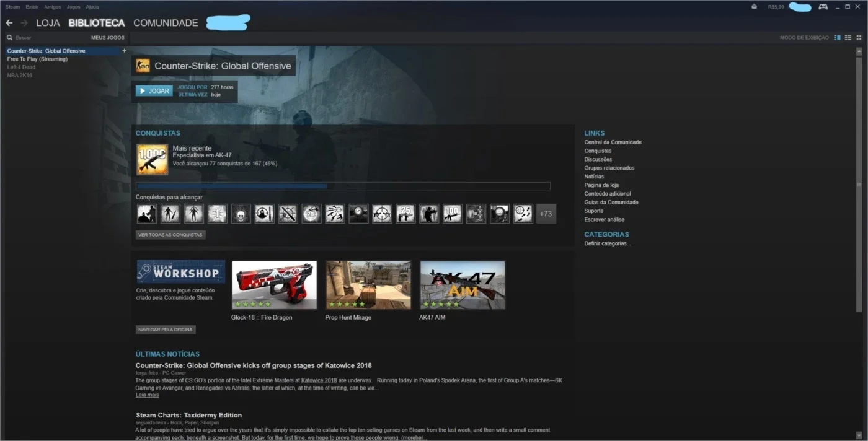Click the CS:GO game logo icon

click(x=143, y=66)
